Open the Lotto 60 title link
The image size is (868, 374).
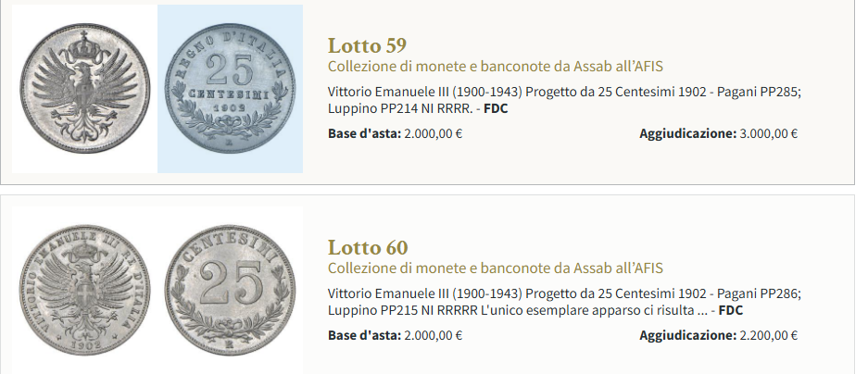367,248
